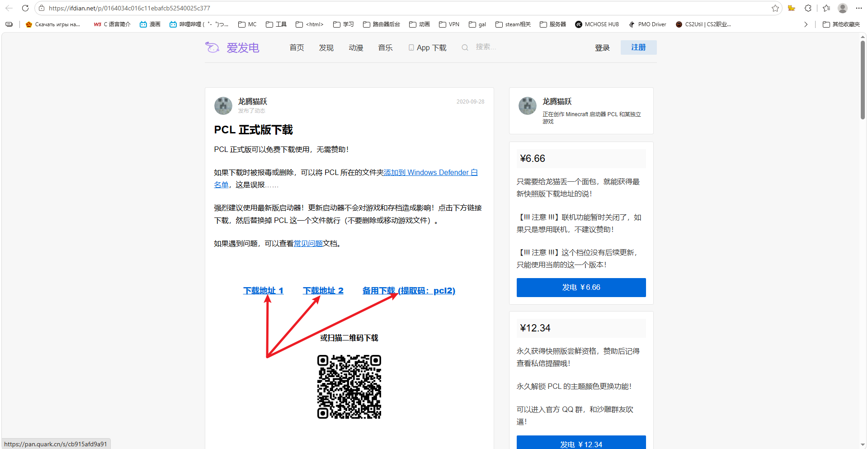Image resolution: width=868 pixels, height=449 pixels.
Task: Click the browser address bar URL
Action: pos(129,8)
